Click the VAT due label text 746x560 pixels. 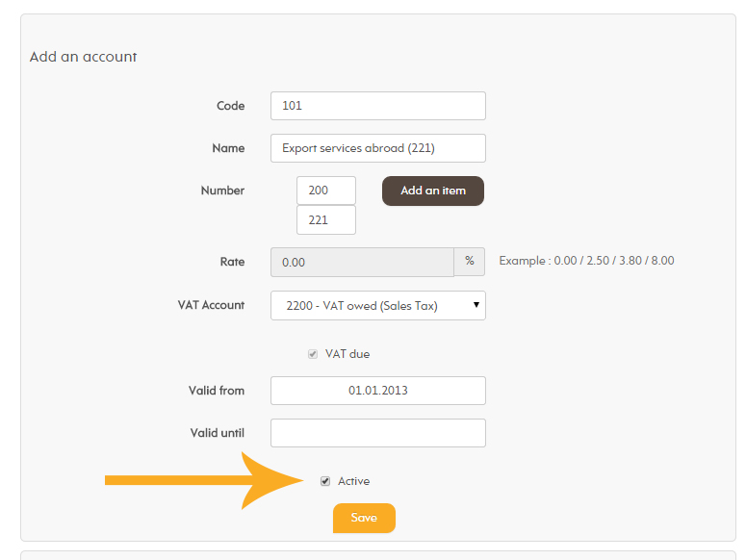pyautogui.click(x=347, y=354)
